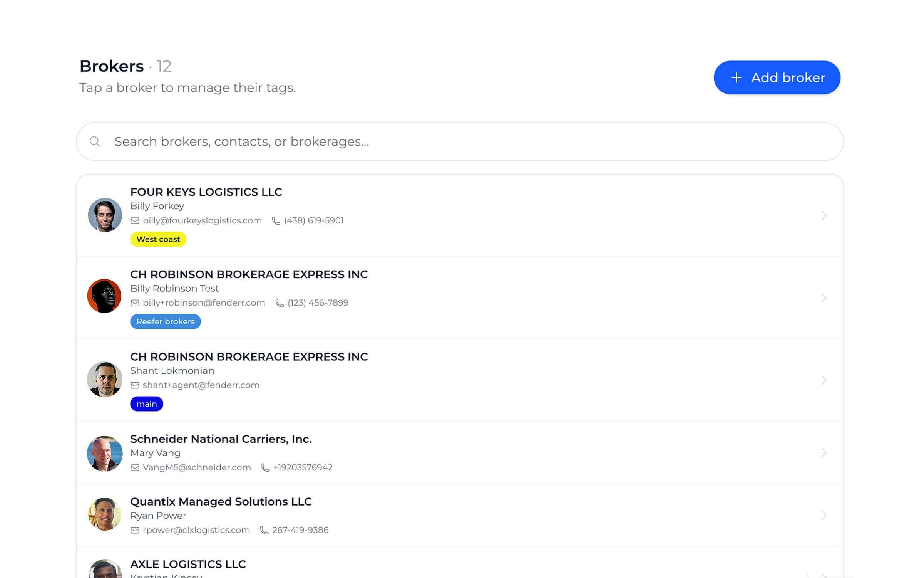
Task: Click phone icon beside (123) 456-7899
Action: [x=280, y=303]
